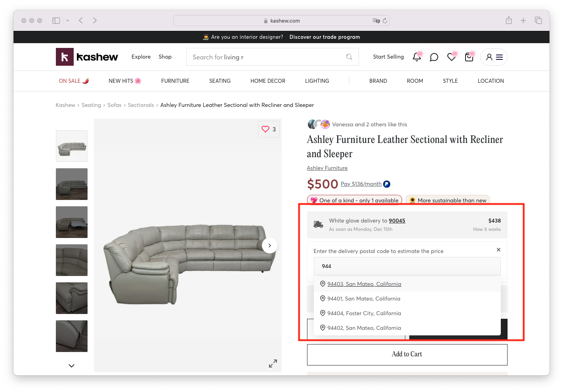Select suggestion 94402, San Mateo, California
This screenshot has width=563, height=392.
tap(407, 328)
